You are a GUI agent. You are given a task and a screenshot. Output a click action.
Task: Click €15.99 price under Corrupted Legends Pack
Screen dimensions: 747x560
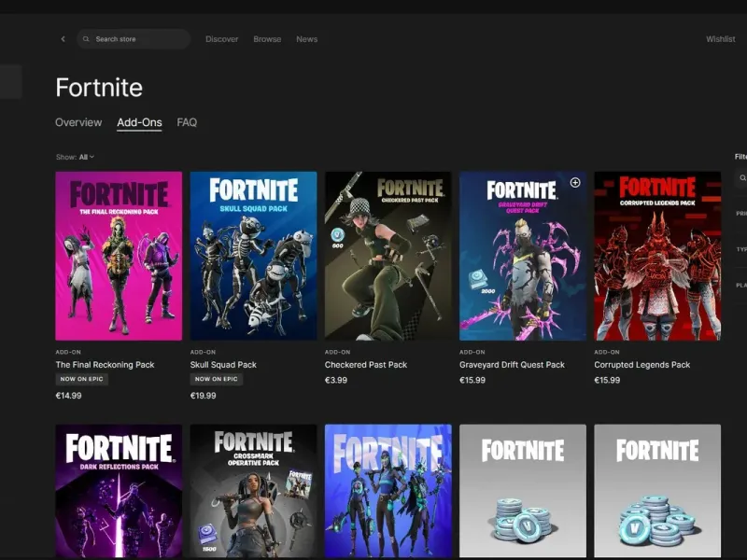point(607,380)
